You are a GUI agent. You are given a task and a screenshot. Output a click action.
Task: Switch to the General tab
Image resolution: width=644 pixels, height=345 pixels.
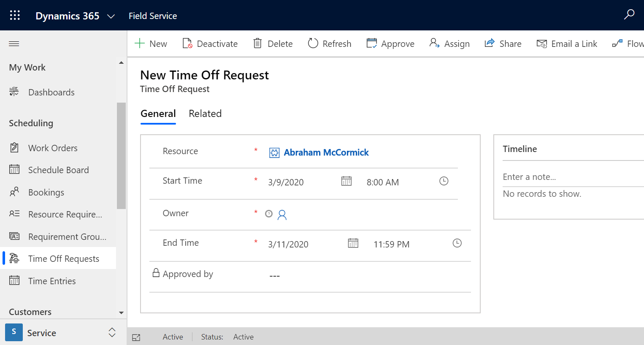click(158, 114)
